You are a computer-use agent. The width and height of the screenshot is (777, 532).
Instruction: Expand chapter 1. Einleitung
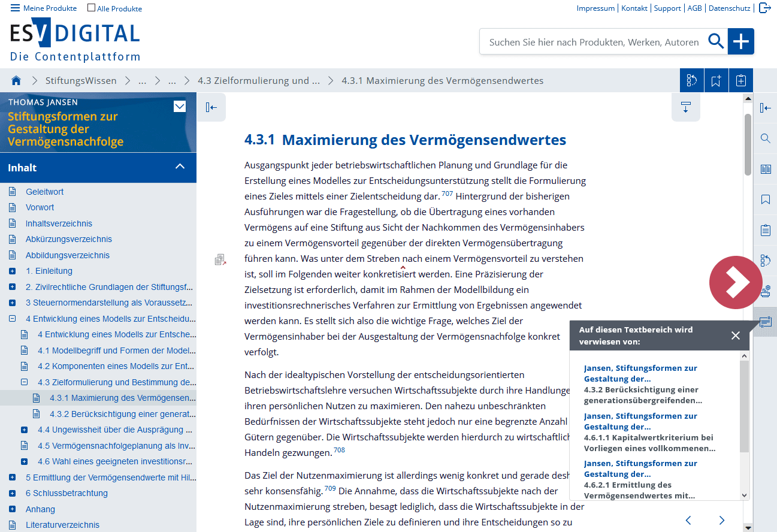(12, 271)
